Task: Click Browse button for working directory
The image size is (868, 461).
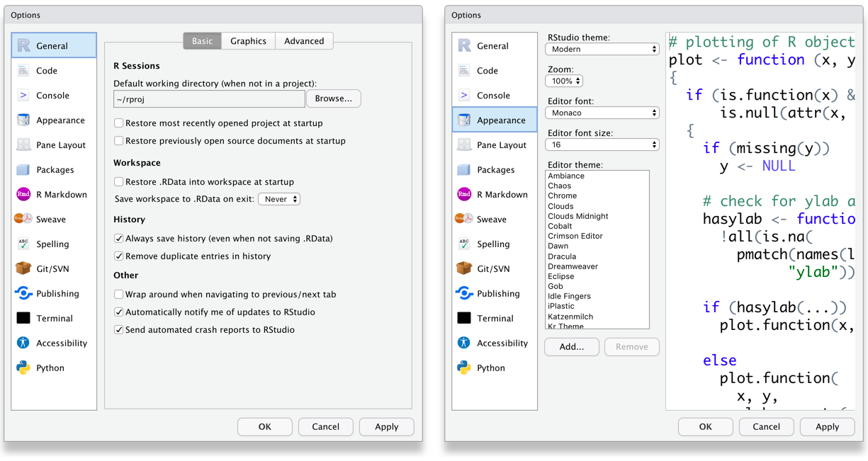Action: pos(334,98)
